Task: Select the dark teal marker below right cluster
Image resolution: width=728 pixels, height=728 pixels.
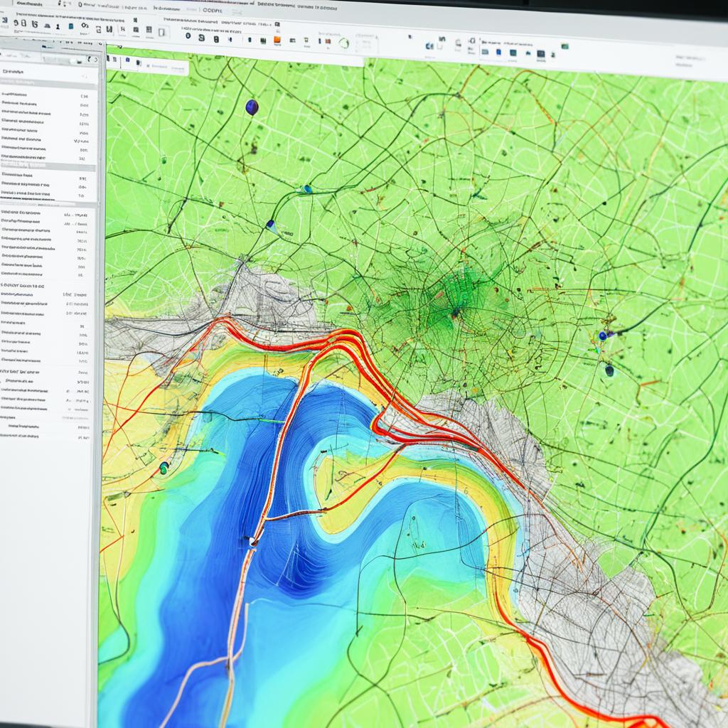Action: coord(609,370)
